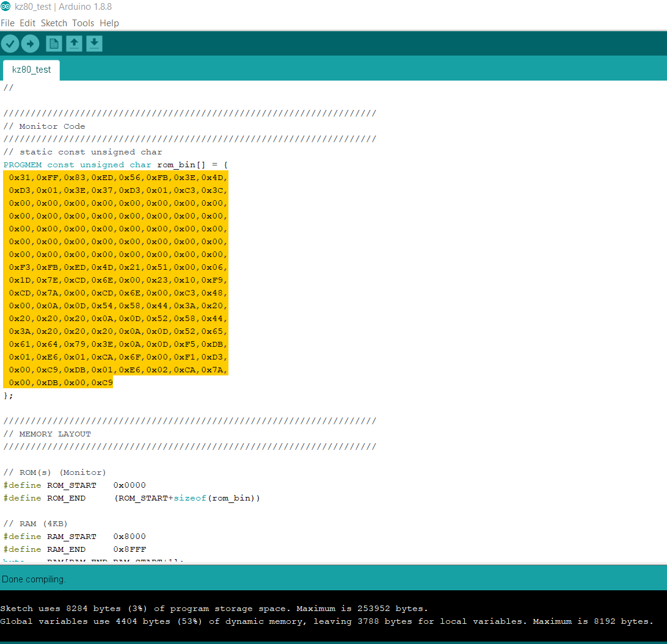Viewport: 667px width, 644px height.
Task: Click the Arduino logo in title bar
Action: 5,6
